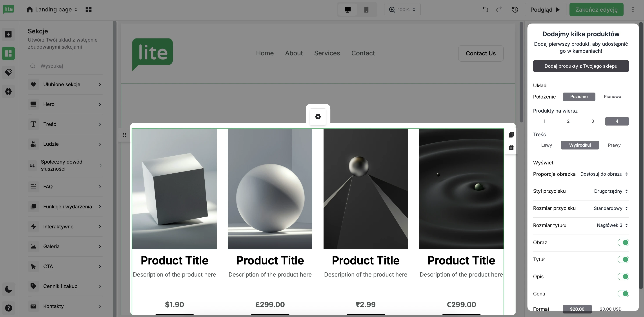This screenshot has height=317, width=644.
Task: Turn off the Cena toggle
Action: (x=623, y=294)
